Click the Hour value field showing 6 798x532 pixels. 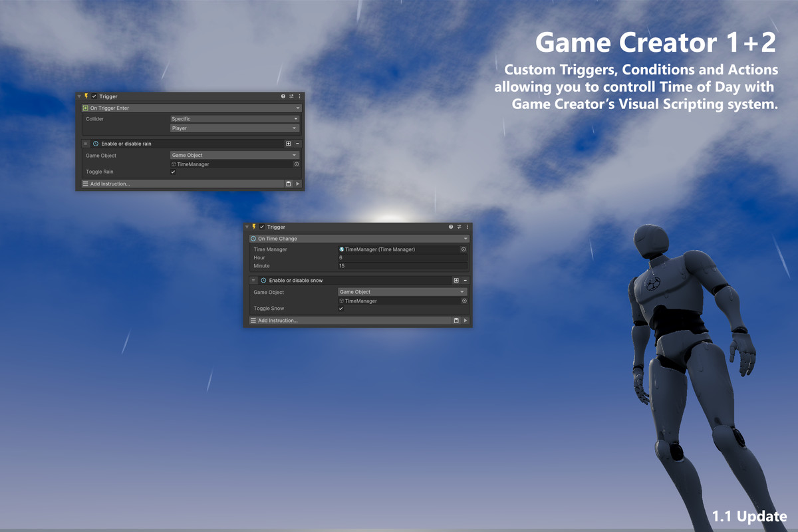[x=402, y=257]
